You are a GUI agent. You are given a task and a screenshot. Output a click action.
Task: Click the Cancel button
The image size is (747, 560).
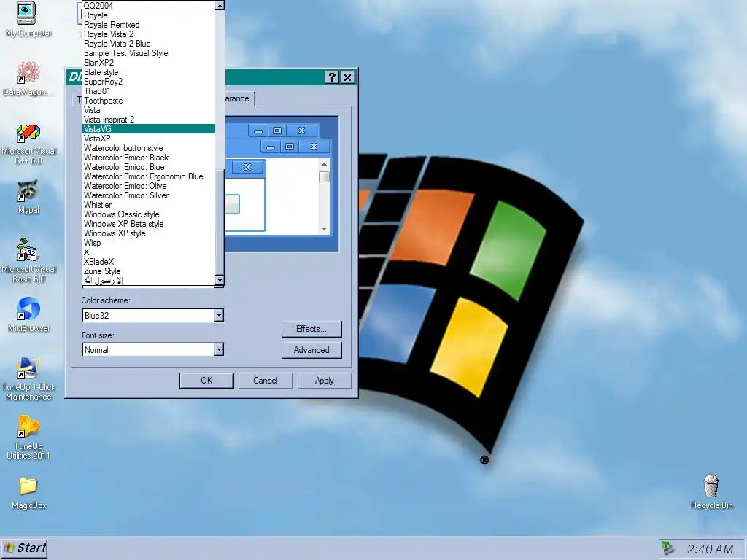[x=266, y=381]
